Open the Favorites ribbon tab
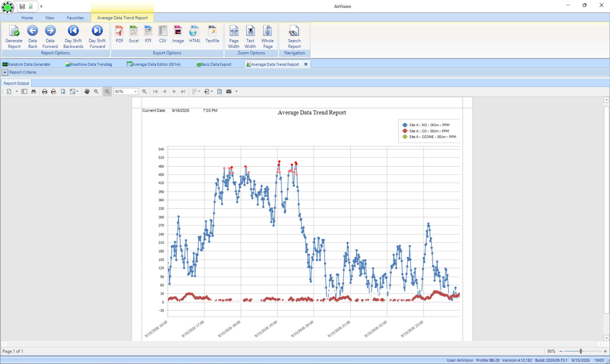The image size is (610, 364). pyautogui.click(x=75, y=18)
